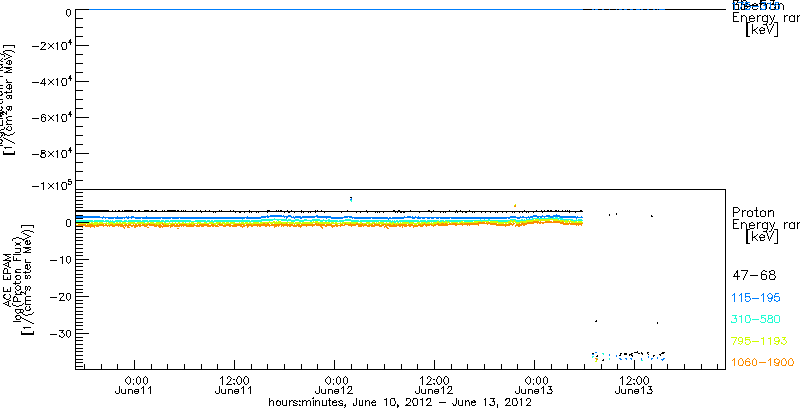
Task: Click the Proton legend heading
Action: [753, 212]
